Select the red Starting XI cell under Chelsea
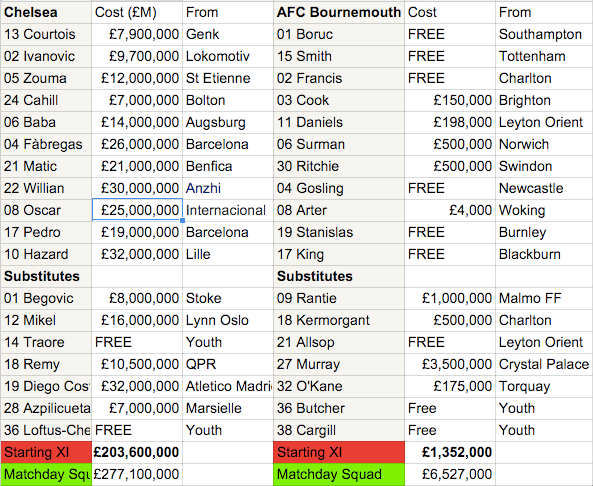593x486 pixels. point(46,452)
